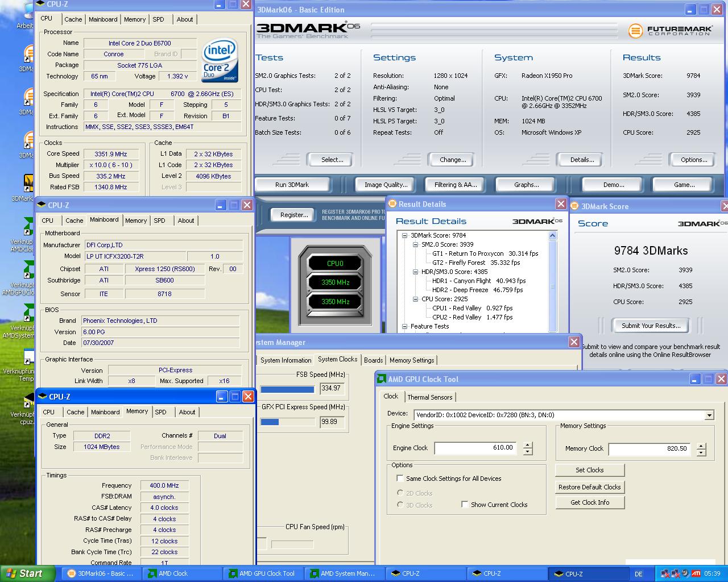Open Thermal Sensors tab in GPU Clock Tool
Image resolution: width=728 pixels, height=582 pixels.
click(x=430, y=397)
